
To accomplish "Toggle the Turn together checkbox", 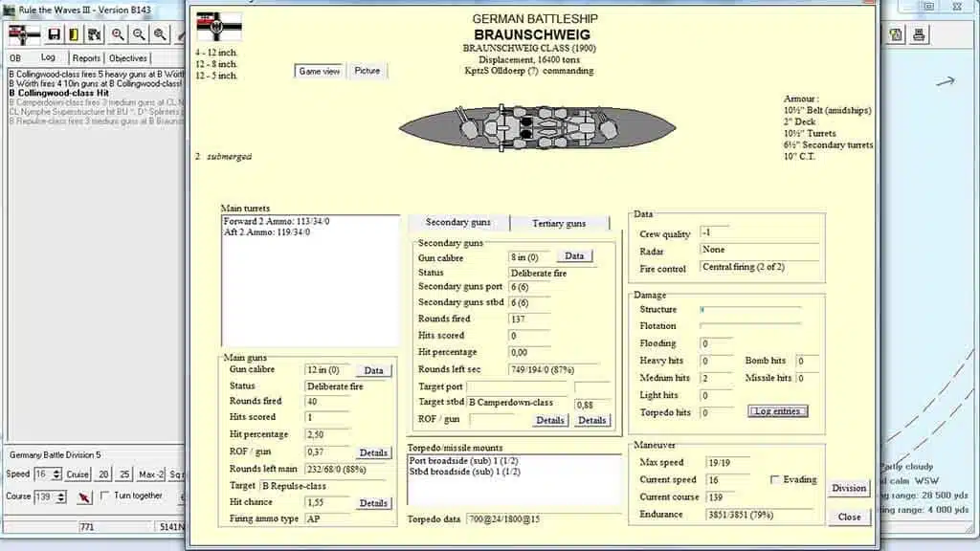I will (105, 496).
